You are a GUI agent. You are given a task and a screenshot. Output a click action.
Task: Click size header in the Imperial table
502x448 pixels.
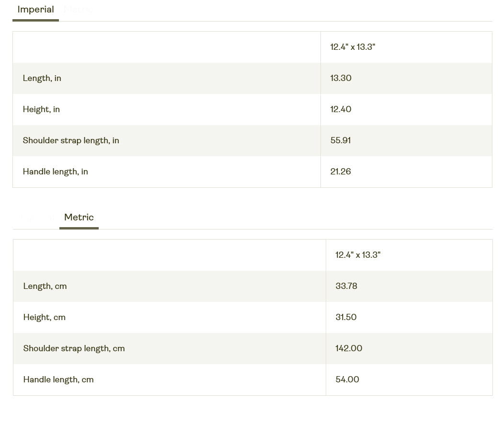(353, 47)
